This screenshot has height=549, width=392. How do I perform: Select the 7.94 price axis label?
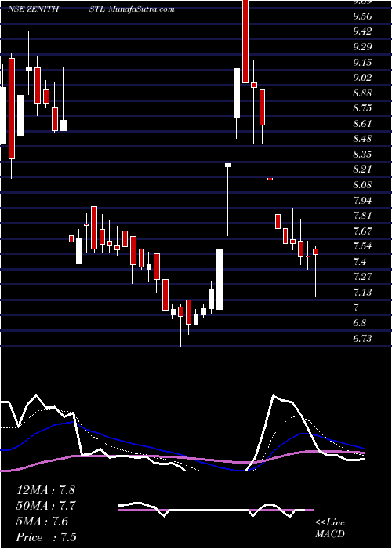[362, 201]
